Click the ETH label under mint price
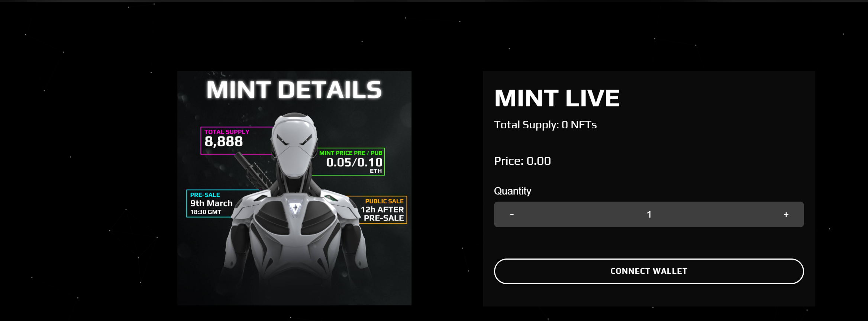Screen dimensions: 868x321 point(375,171)
